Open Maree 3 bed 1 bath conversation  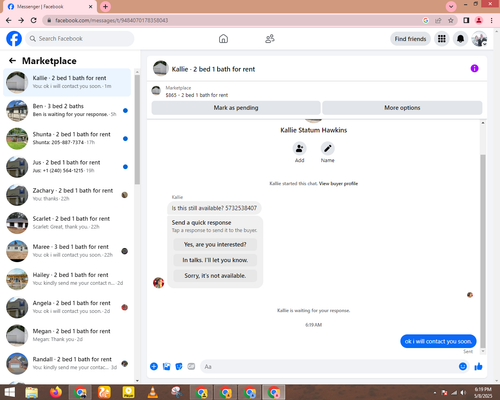click(x=67, y=251)
